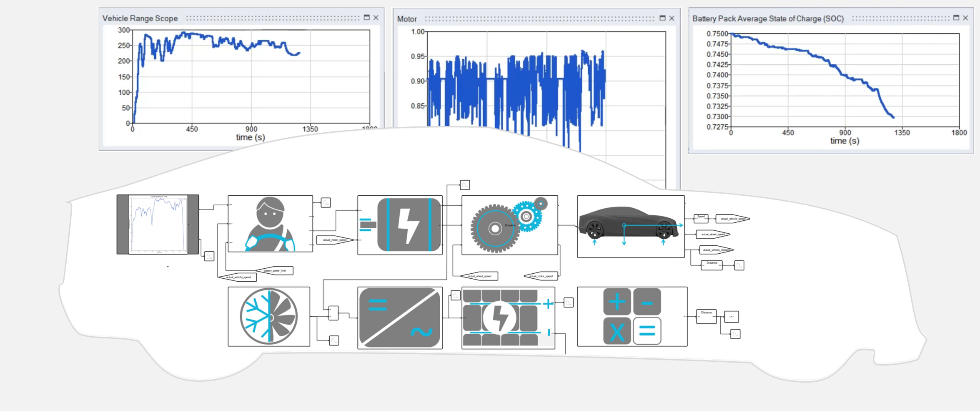Viewport: 980px width, 411px height.
Task: Click the drive cycle speed plot block
Action: (158, 224)
